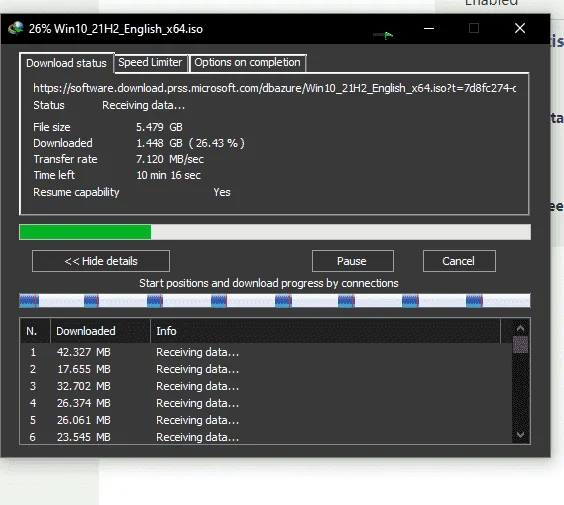Click the Resume capability value Yes
Viewport: 564px width, 505px height.
(x=222, y=192)
